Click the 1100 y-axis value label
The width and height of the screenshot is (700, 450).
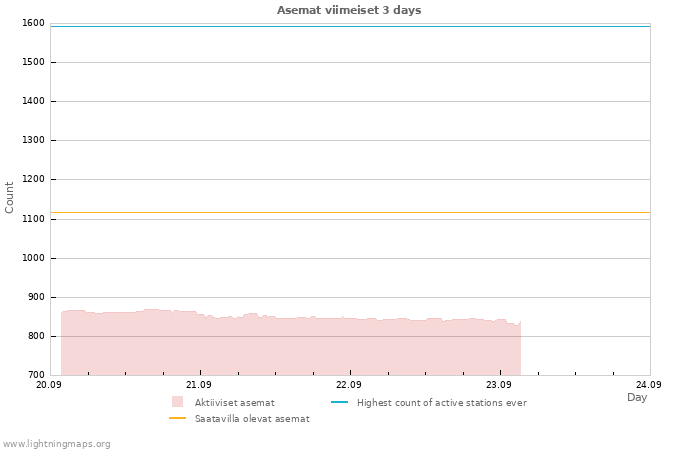pyautogui.click(x=33, y=219)
